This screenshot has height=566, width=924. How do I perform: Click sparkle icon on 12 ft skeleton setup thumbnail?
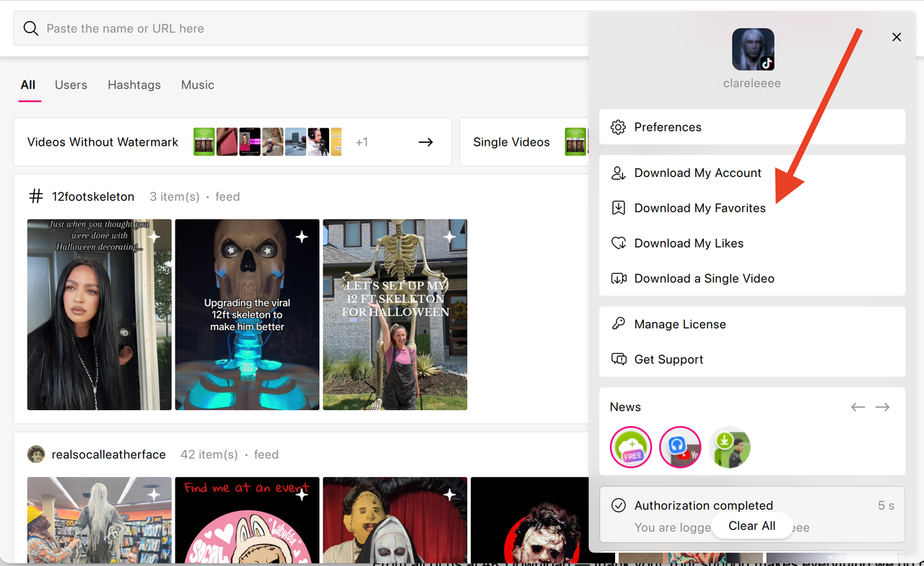(x=450, y=237)
